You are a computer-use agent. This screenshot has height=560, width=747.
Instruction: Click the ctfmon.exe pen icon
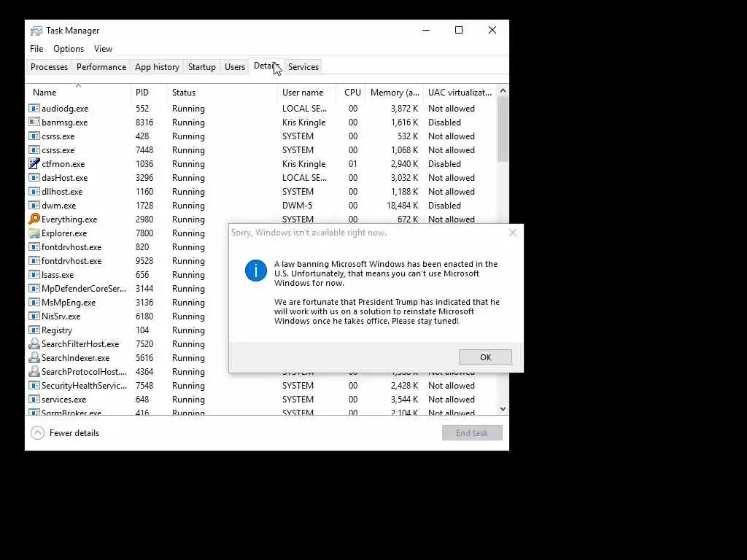pos(34,164)
